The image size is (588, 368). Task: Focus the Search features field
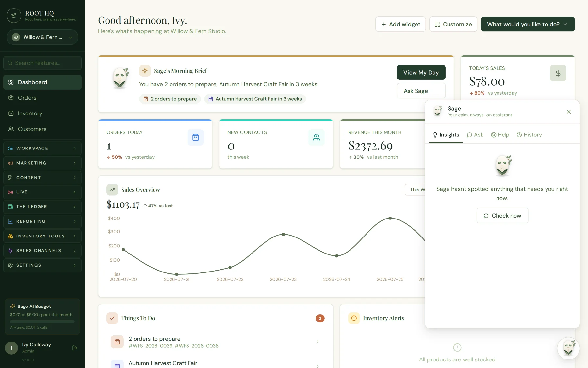pyautogui.click(x=42, y=63)
